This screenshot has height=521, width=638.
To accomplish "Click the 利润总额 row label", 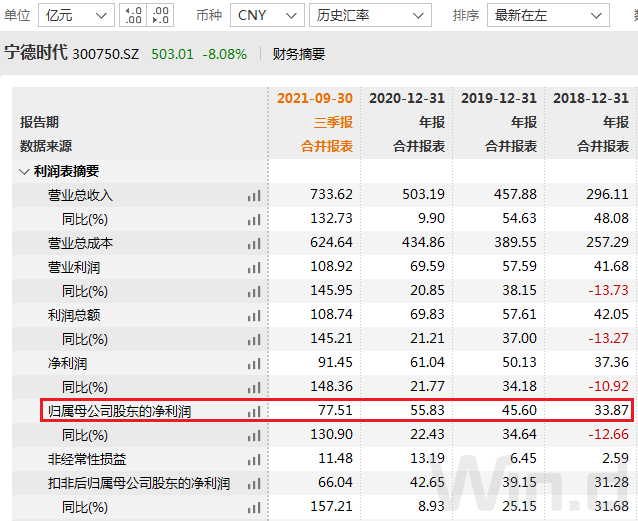I will (74, 315).
